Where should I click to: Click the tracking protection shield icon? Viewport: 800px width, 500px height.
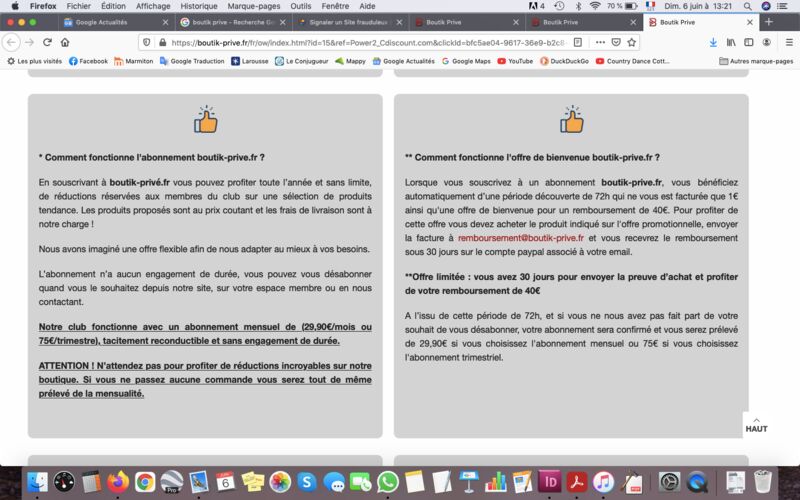pyautogui.click(x=146, y=42)
